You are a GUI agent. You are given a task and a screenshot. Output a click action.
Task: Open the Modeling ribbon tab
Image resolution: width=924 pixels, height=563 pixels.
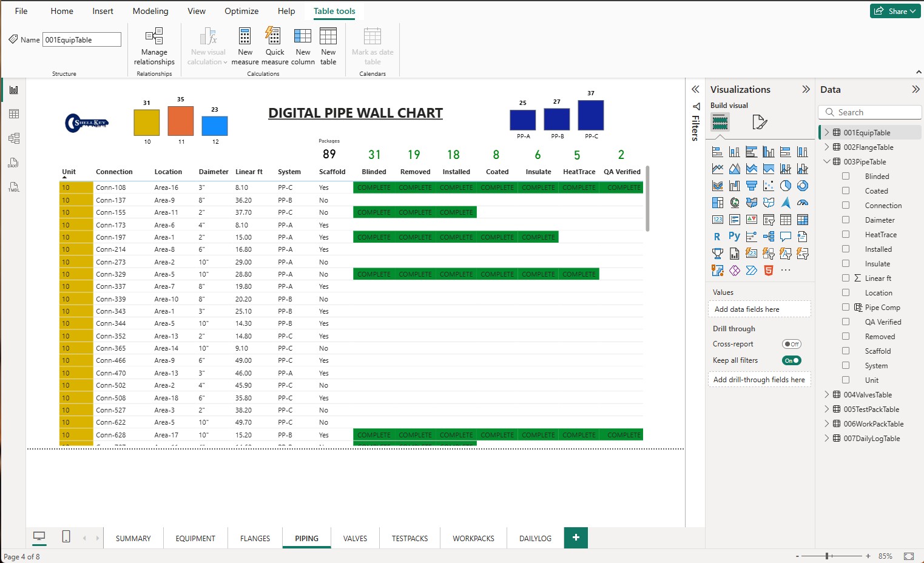pos(150,10)
